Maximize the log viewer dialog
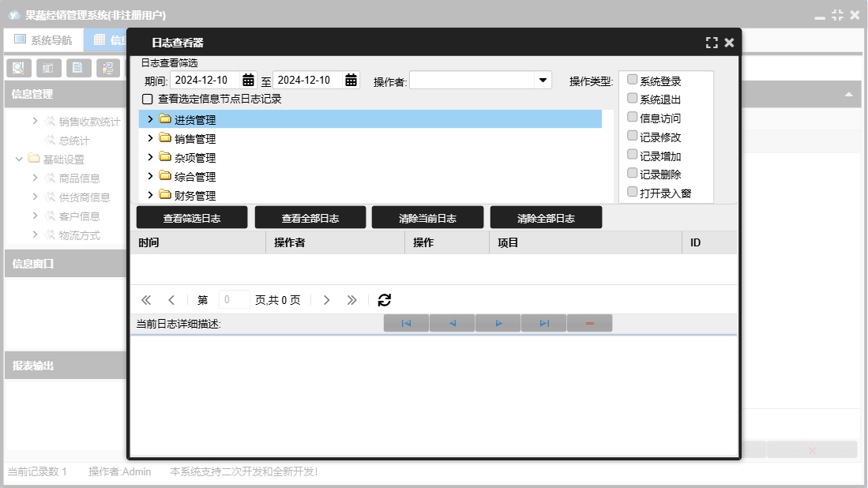 712,43
